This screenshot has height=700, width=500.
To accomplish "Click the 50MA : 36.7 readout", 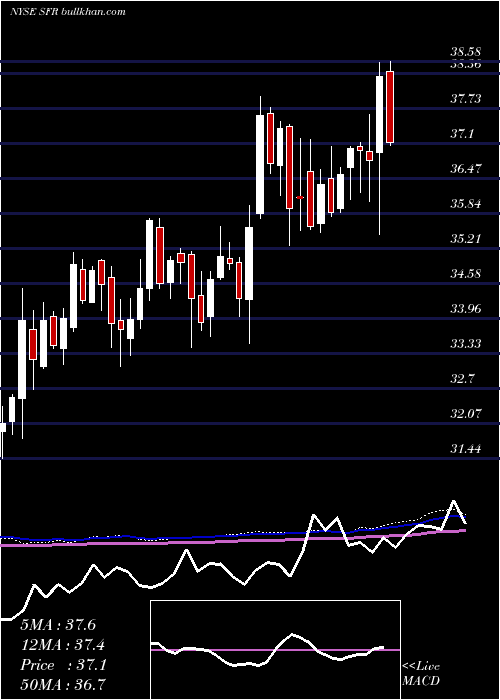I will [x=64, y=684].
